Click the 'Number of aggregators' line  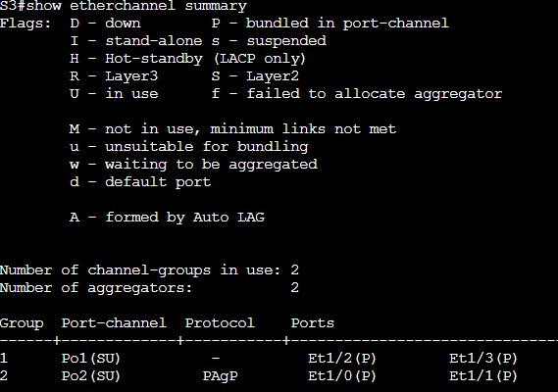[x=149, y=288]
